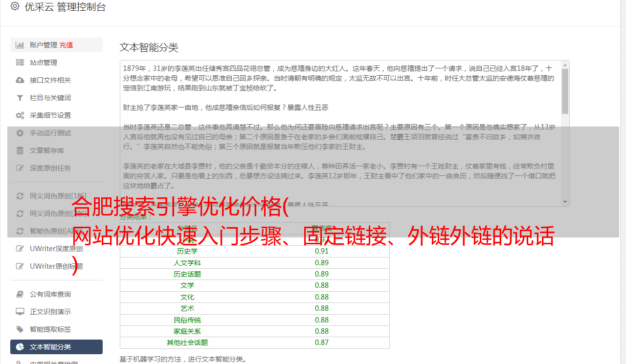Click the text area scrollbar down arrow
The image size is (626, 364).
coord(565,202)
